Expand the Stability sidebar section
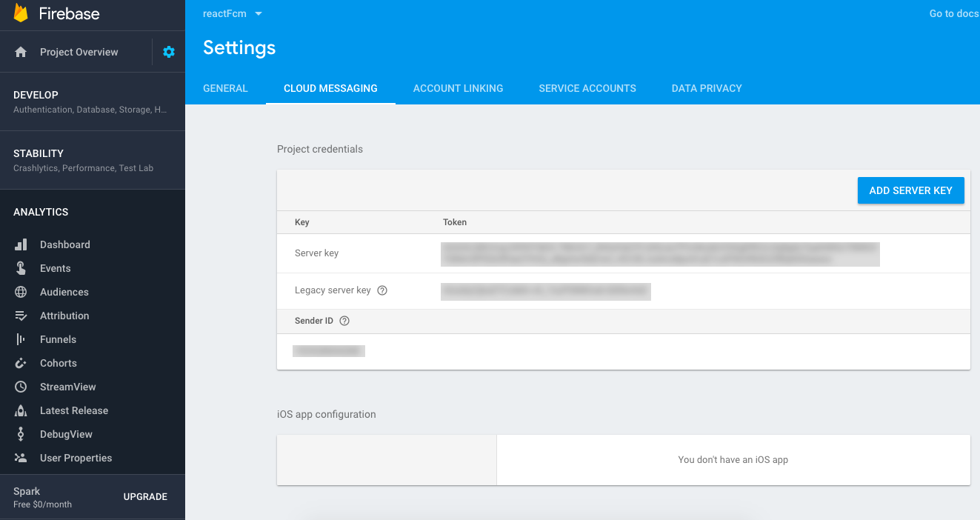This screenshot has height=520, width=980. [93, 160]
